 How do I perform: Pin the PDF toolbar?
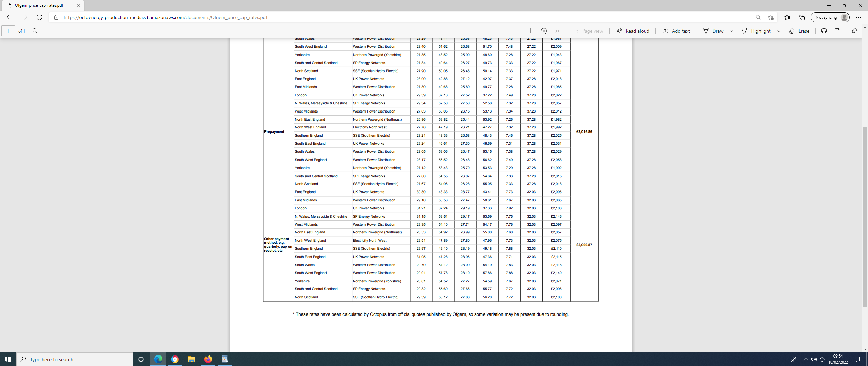pyautogui.click(x=854, y=31)
